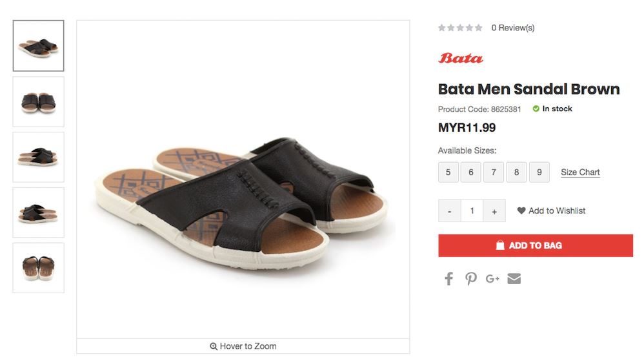Click magnifier icon in Hover to Zoom
The width and height of the screenshot is (644, 361).
pyautogui.click(x=214, y=346)
